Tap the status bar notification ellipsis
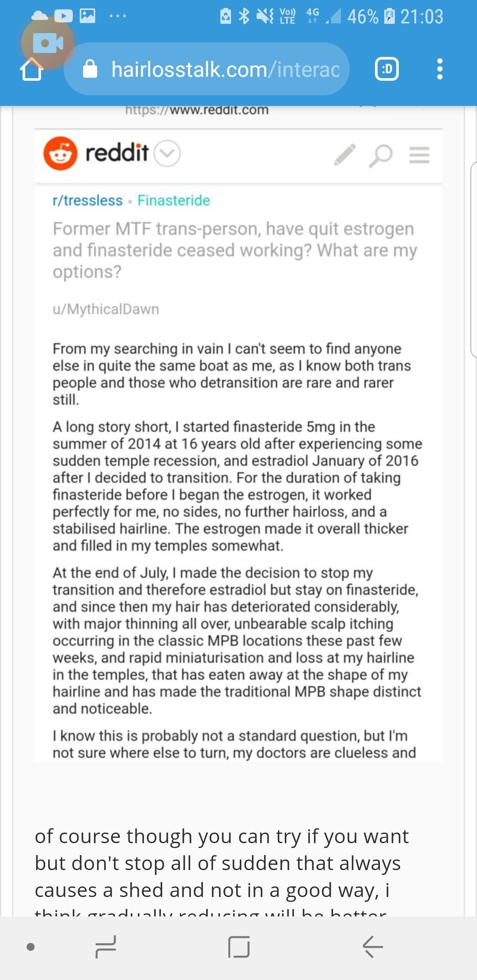This screenshot has width=477, height=980. [117, 16]
